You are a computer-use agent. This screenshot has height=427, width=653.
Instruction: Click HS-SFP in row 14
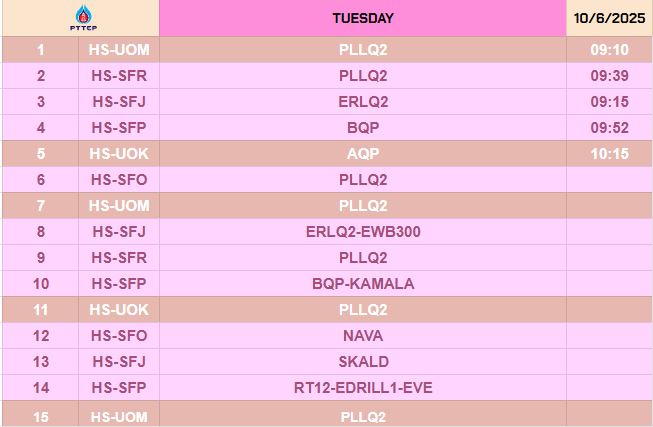(119, 388)
